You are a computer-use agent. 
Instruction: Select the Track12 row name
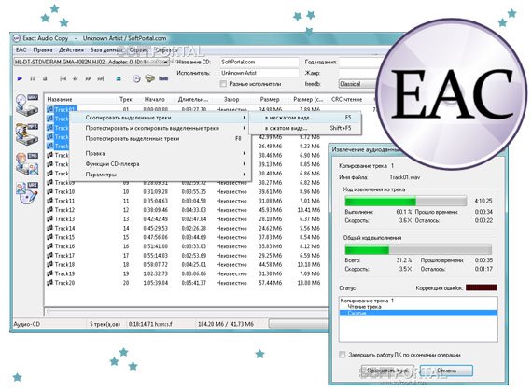[64, 210]
